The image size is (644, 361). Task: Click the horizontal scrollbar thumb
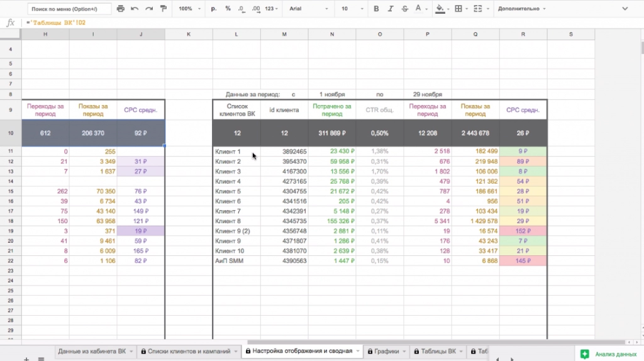coord(436,342)
